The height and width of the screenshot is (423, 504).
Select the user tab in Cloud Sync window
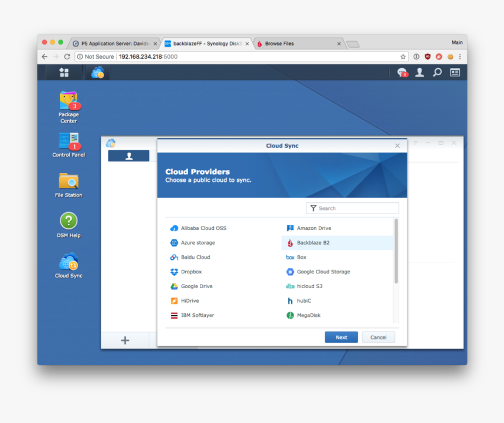[128, 156]
